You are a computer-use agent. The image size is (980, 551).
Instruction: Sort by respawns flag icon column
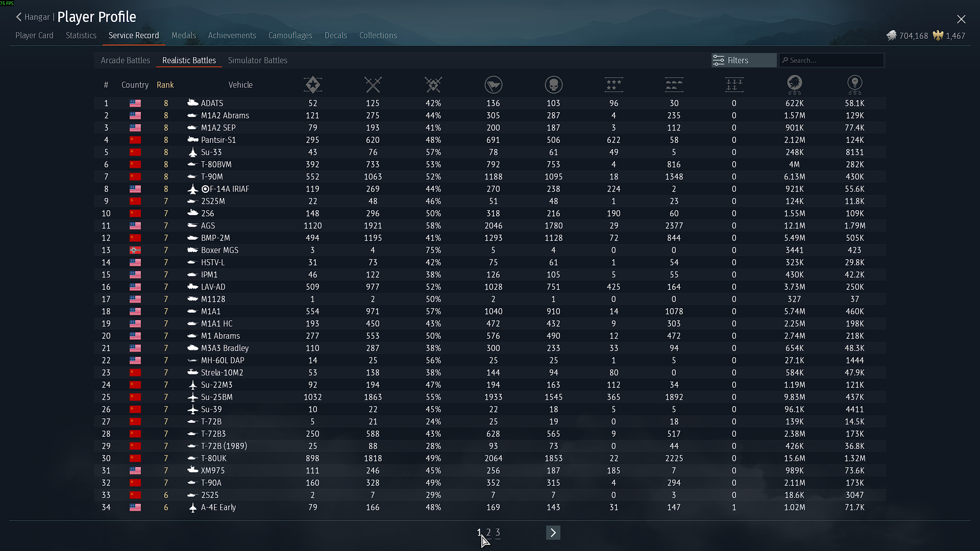tap(493, 85)
